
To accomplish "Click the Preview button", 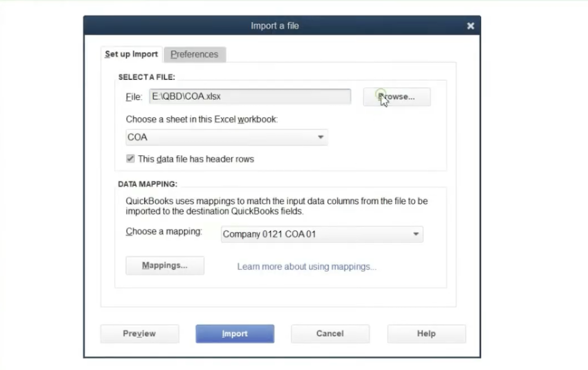I will tap(140, 334).
